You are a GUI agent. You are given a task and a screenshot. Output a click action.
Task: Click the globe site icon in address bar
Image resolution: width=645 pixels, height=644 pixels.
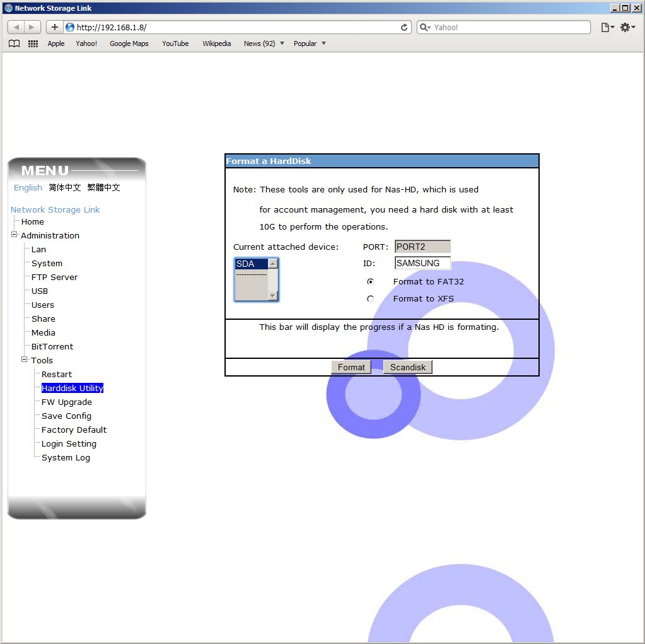(x=70, y=27)
